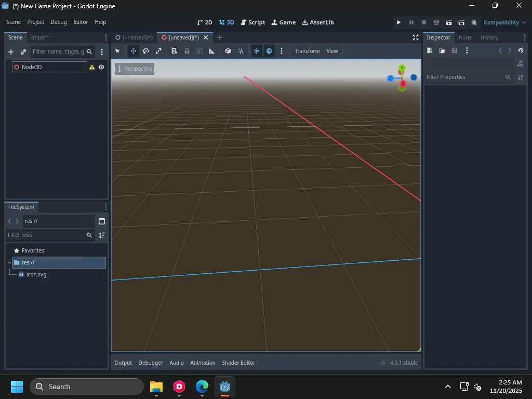Instantiate a child scene with link icon
Viewport: 532px width, 399px height.
click(x=23, y=52)
